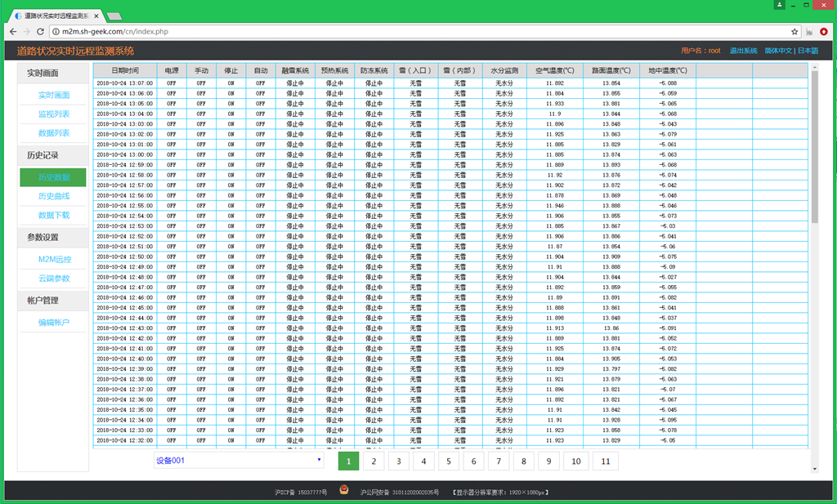837x504 pixels.
Task: Jump to page 11 of results
Action: coord(605,462)
